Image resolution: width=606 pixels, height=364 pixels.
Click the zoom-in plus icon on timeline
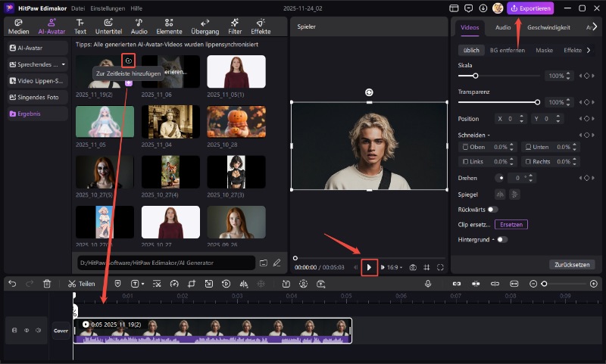pos(593,284)
